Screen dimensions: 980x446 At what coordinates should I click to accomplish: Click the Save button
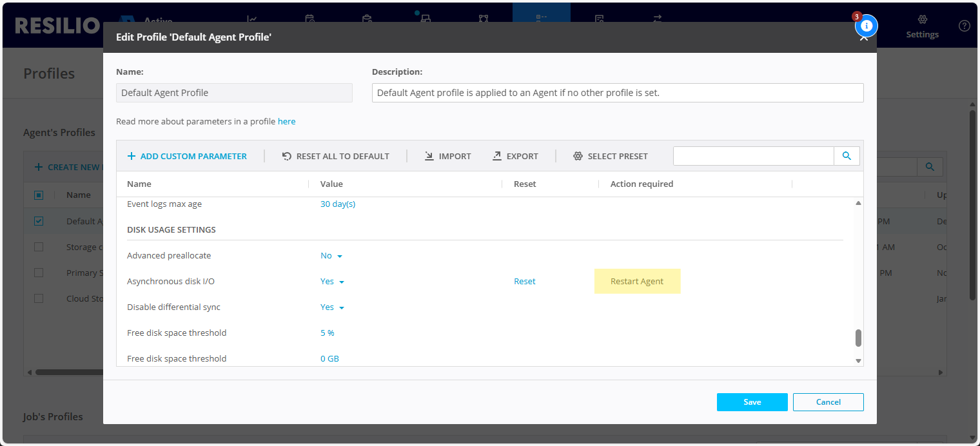752,402
